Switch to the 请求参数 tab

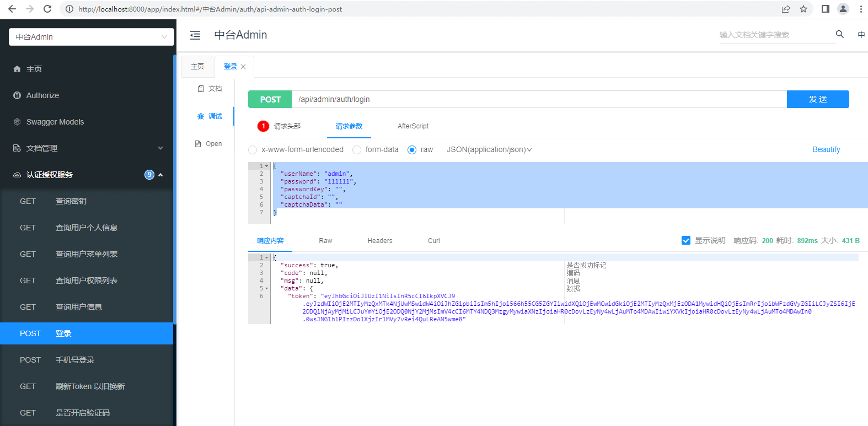click(349, 126)
